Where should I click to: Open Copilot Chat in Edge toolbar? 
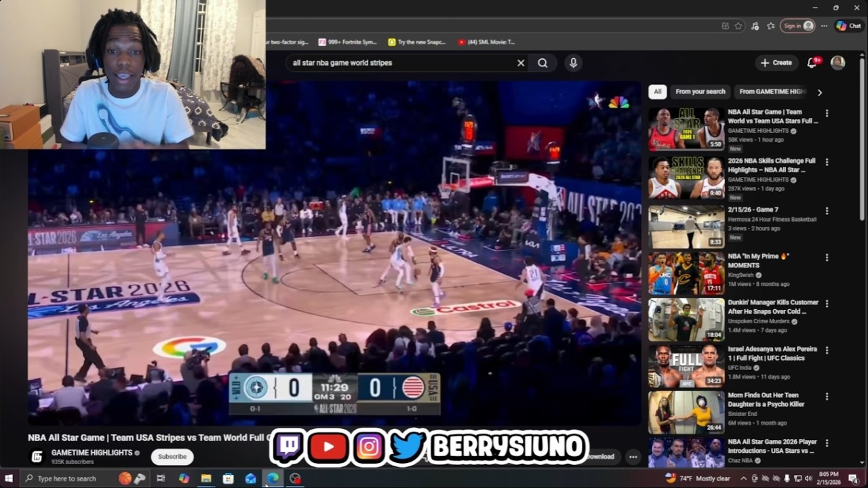click(x=848, y=26)
